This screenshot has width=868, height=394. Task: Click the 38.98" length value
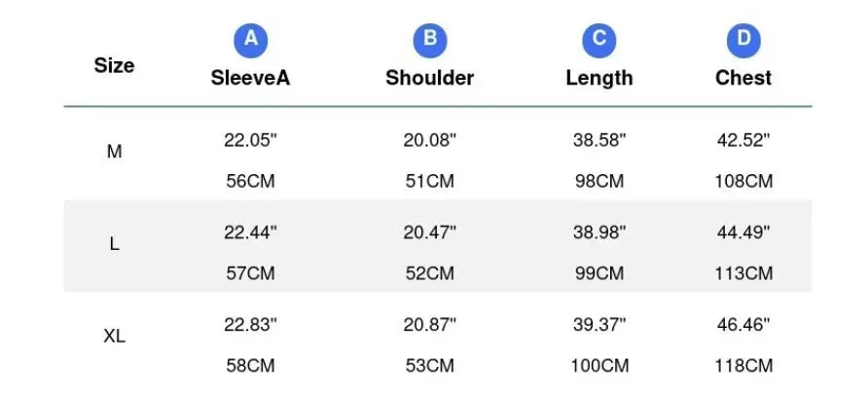tap(599, 233)
